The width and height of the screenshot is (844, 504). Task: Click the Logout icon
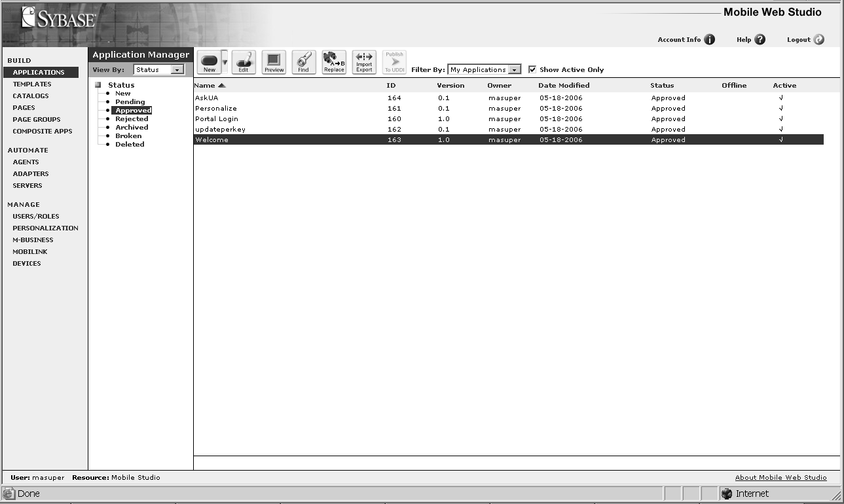[x=818, y=40]
